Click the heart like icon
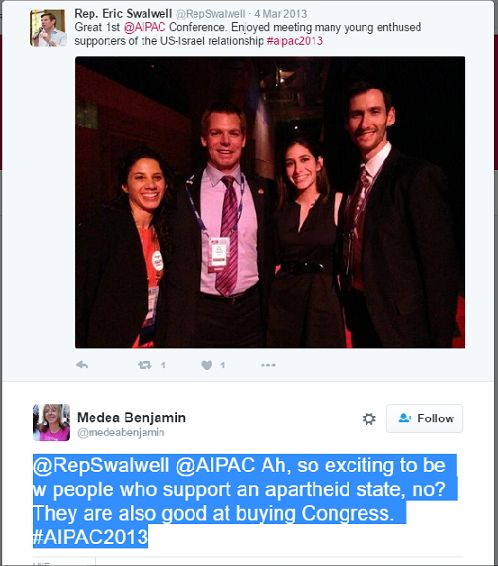This screenshot has width=498, height=566. point(207,365)
